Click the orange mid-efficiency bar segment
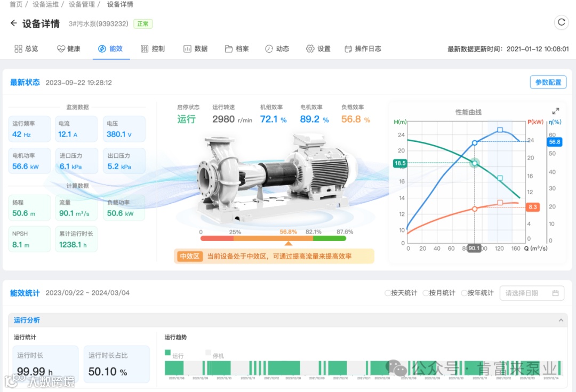This screenshot has width=576, height=392. (273, 238)
